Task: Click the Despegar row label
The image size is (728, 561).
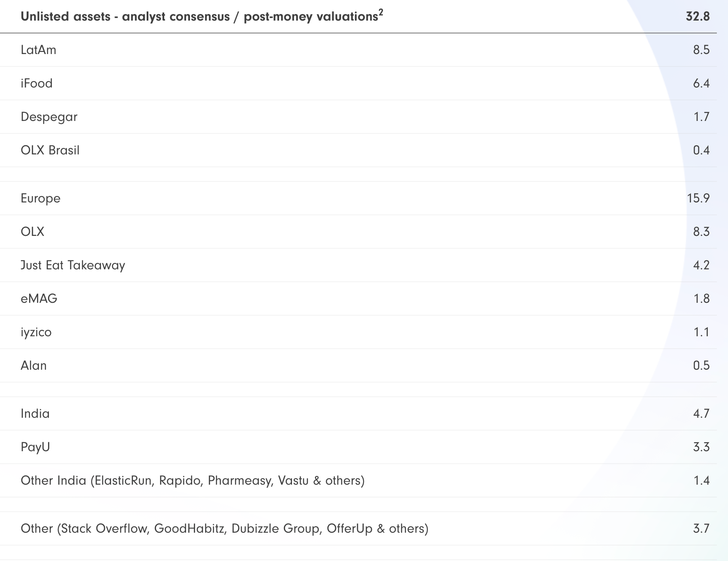Action: [x=49, y=117]
